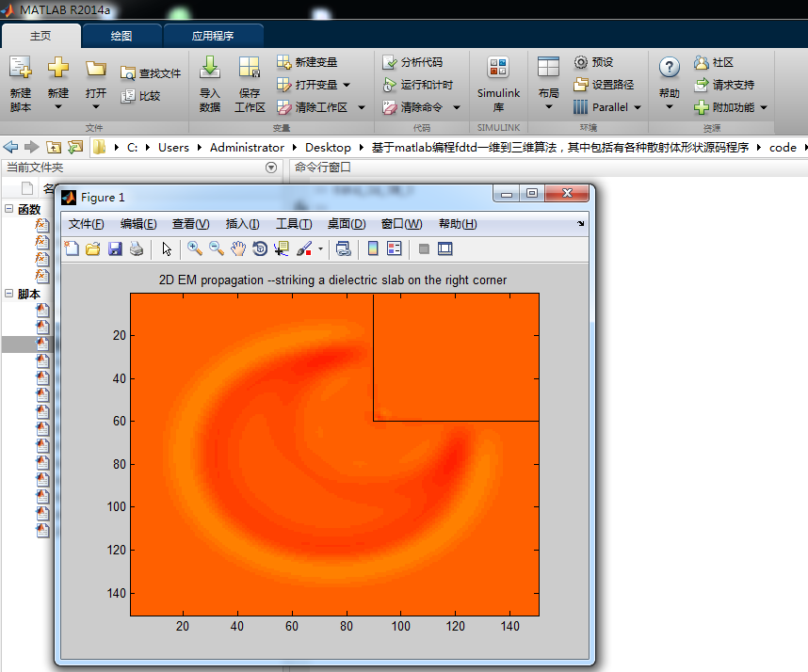The image size is (808, 672).
Task: Open Layout (布局) icon
Action: pos(548,68)
